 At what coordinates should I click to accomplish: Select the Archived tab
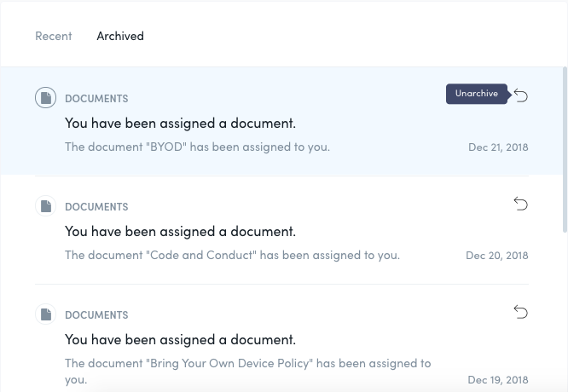tap(120, 36)
